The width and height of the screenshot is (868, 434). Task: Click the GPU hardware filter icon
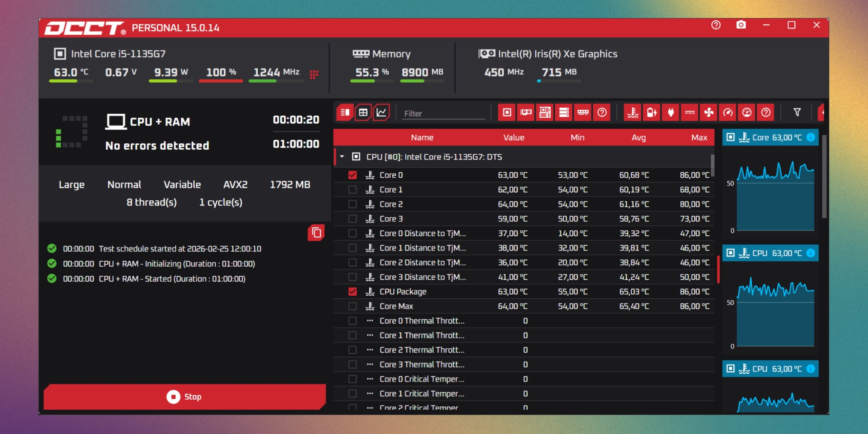[x=526, y=113]
